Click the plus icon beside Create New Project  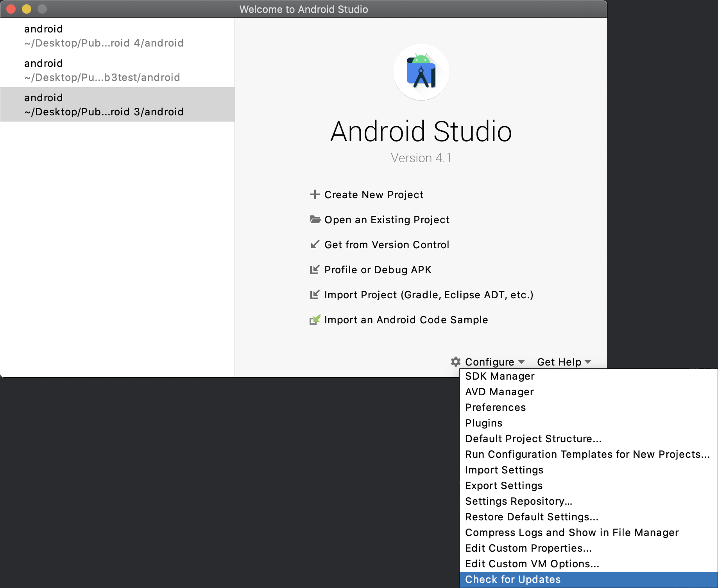(x=315, y=194)
